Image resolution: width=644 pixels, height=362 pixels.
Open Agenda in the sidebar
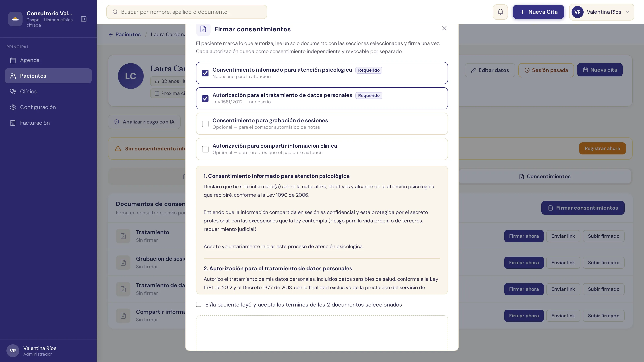point(48,60)
